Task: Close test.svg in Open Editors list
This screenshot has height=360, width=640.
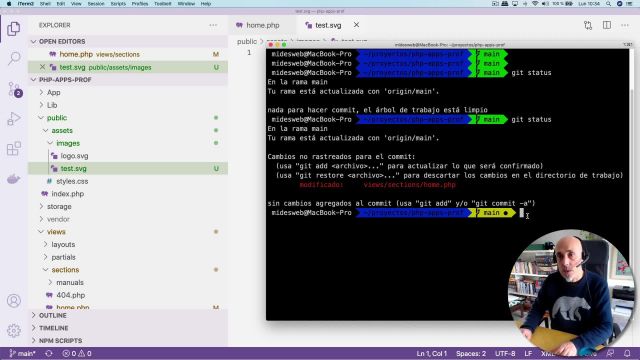Action: click(x=42, y=67)
